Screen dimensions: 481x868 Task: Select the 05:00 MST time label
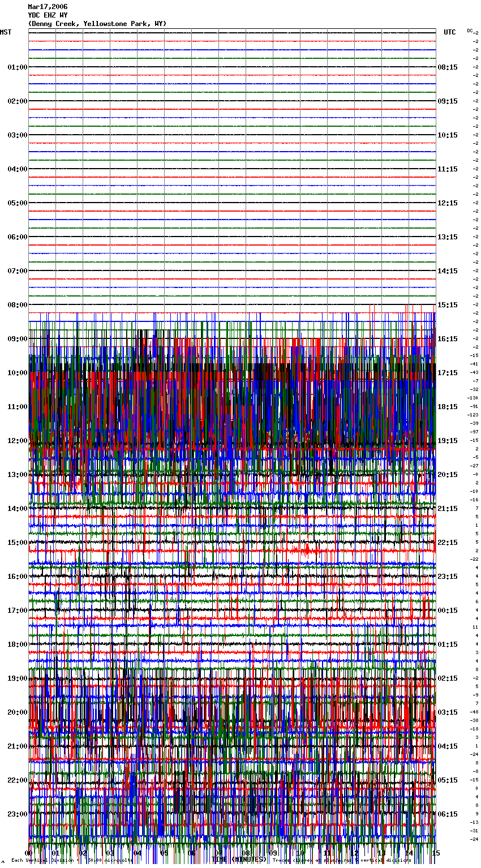[x=18, y=203]
